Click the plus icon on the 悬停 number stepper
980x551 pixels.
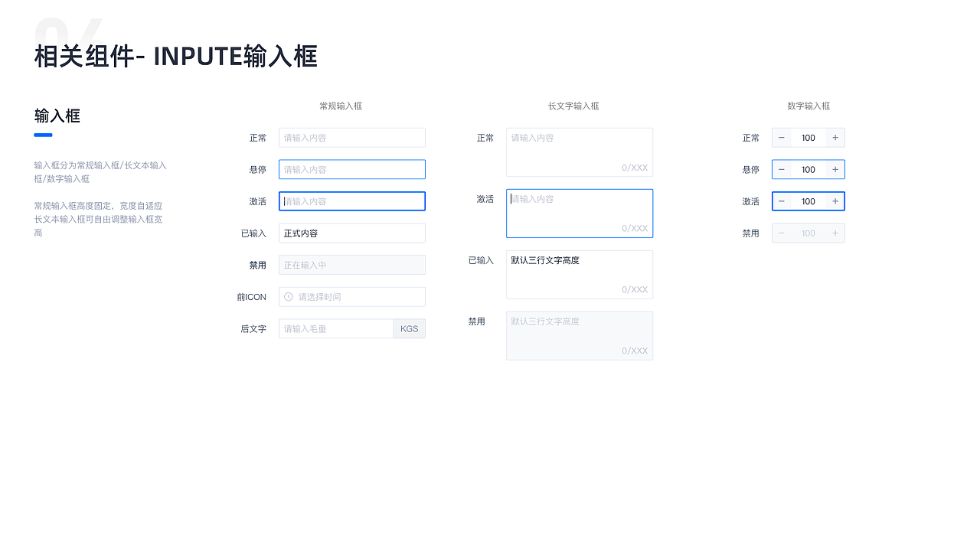point(835,169)
